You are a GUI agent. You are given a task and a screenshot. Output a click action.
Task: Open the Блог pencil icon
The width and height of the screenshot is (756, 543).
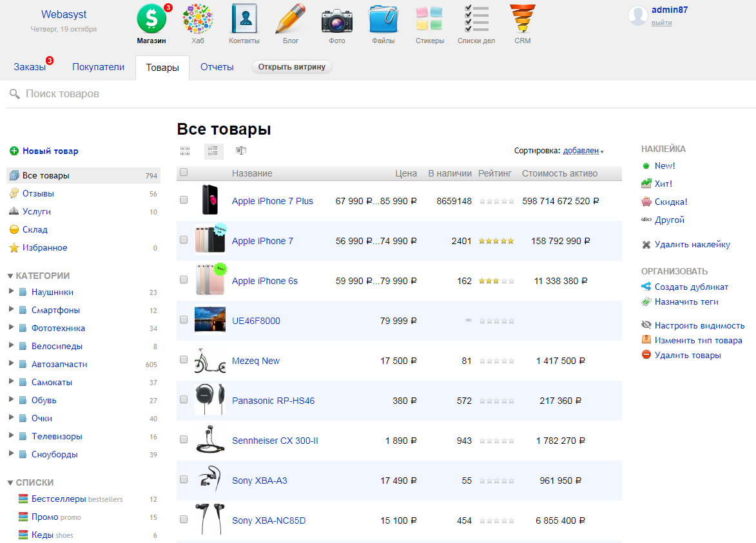coord(291,18)
